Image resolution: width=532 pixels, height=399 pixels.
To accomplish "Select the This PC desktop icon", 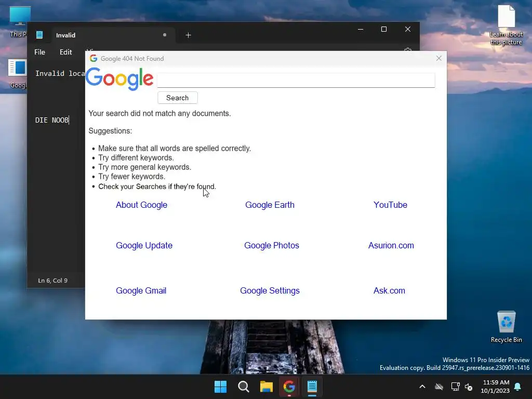I will tap(19, 21).
